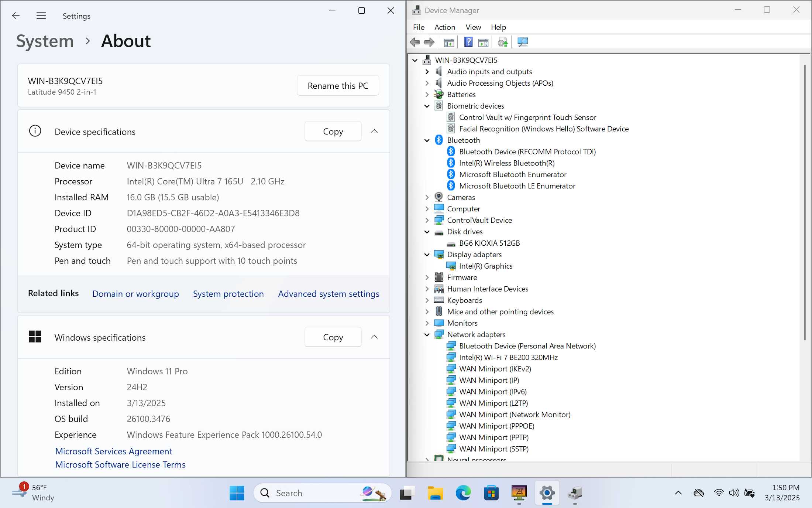Open the Settings hamburger navigation menu

click(41, 16)
